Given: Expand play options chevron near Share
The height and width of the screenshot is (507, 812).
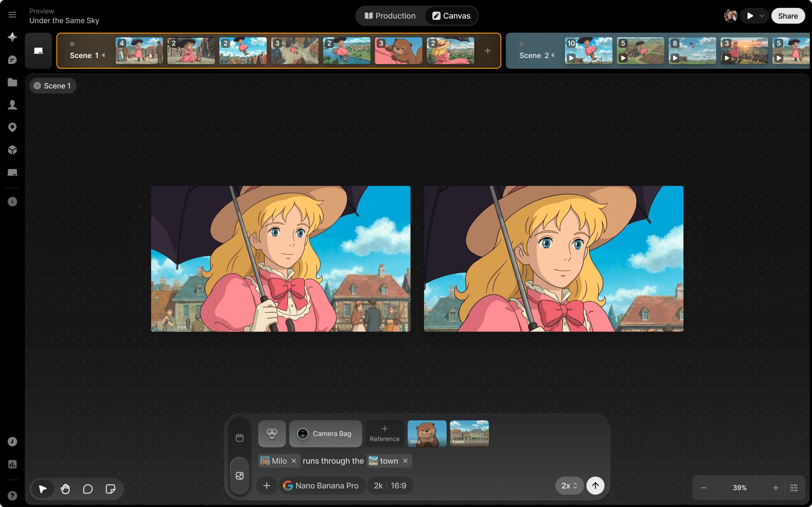Looking at the screenshot, I should [762, 16].
